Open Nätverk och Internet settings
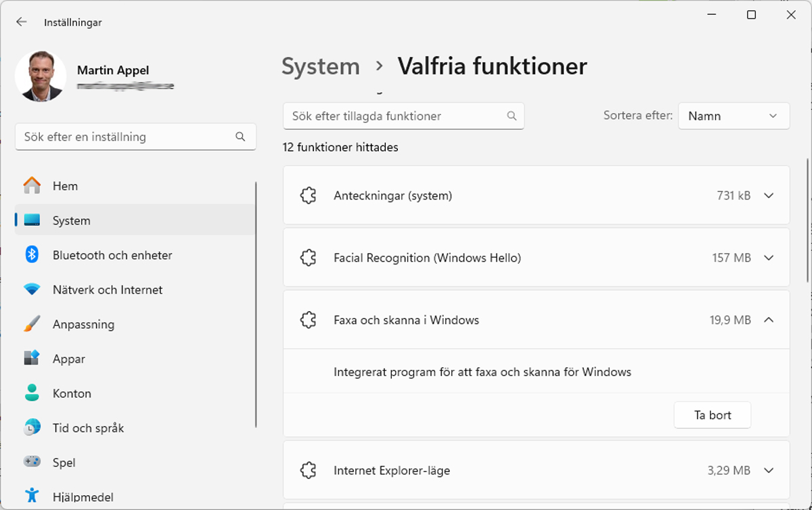812x510 pixels. tap(108, 289)
